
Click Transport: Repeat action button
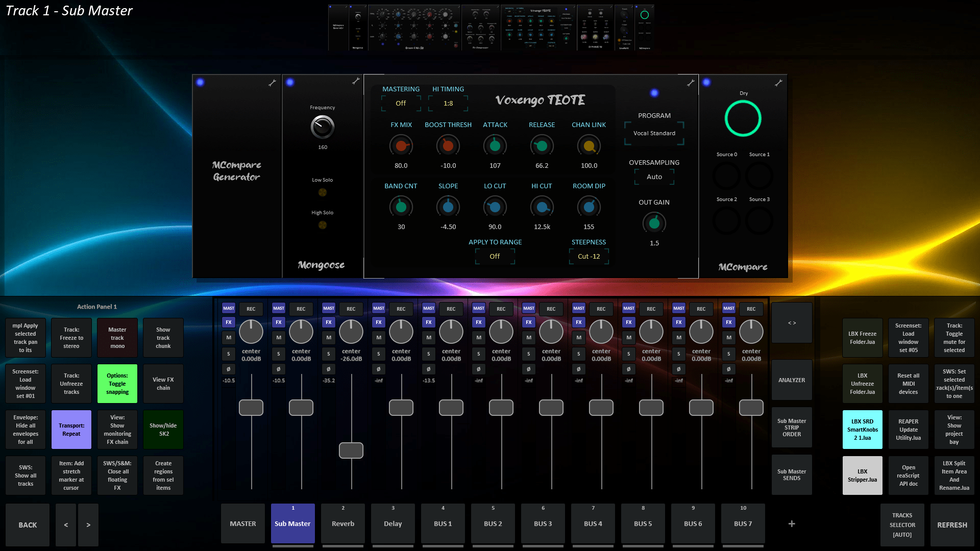tap(71, 430)
